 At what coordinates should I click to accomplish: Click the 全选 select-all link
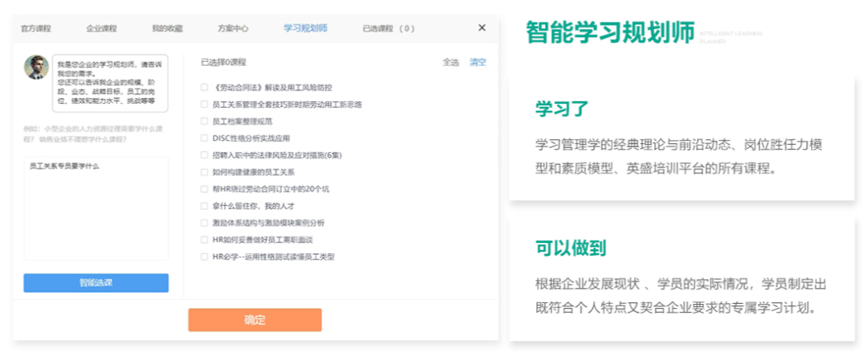coord(451,62)
